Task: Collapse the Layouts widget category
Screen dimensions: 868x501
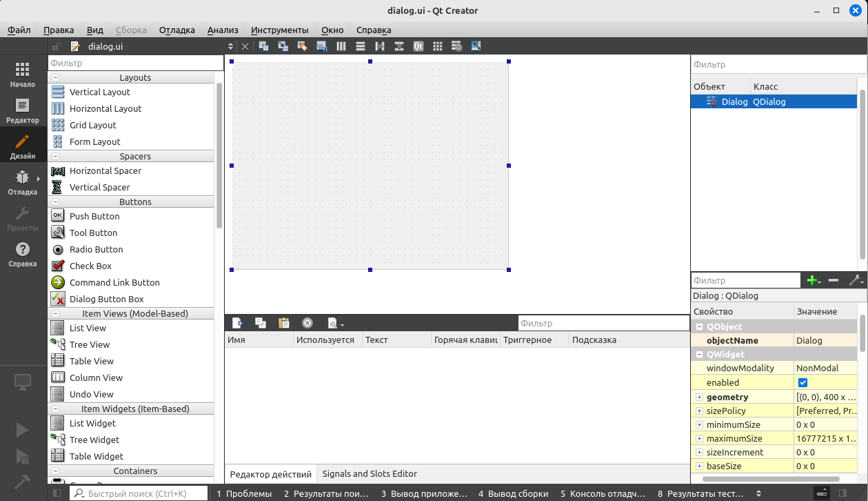Action: pyautogui.click(x=55, y=77)
